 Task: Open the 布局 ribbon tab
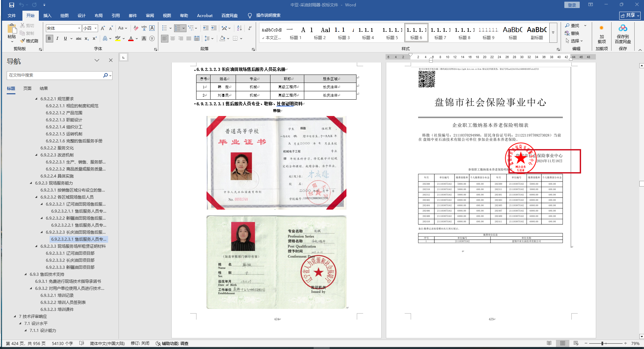(x=99, y=15)
